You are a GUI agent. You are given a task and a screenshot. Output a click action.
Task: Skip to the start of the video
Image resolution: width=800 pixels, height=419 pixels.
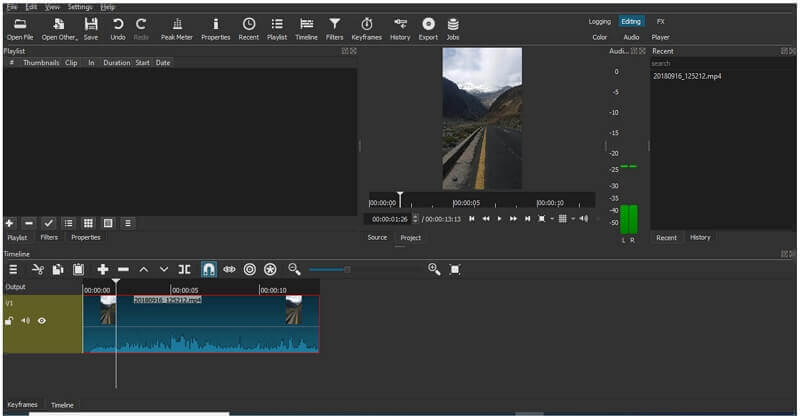coord(472,218)
